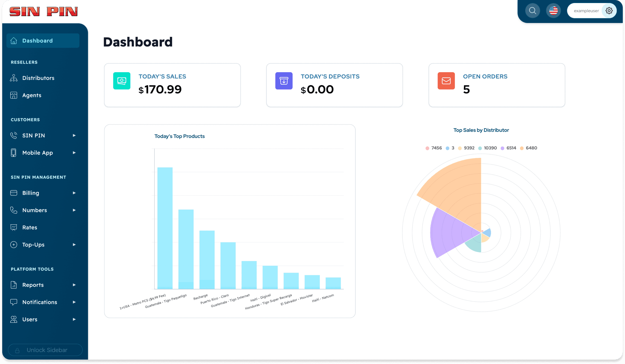Open the settings gear icon
This screenshot has width=625, height=364.
609,11
